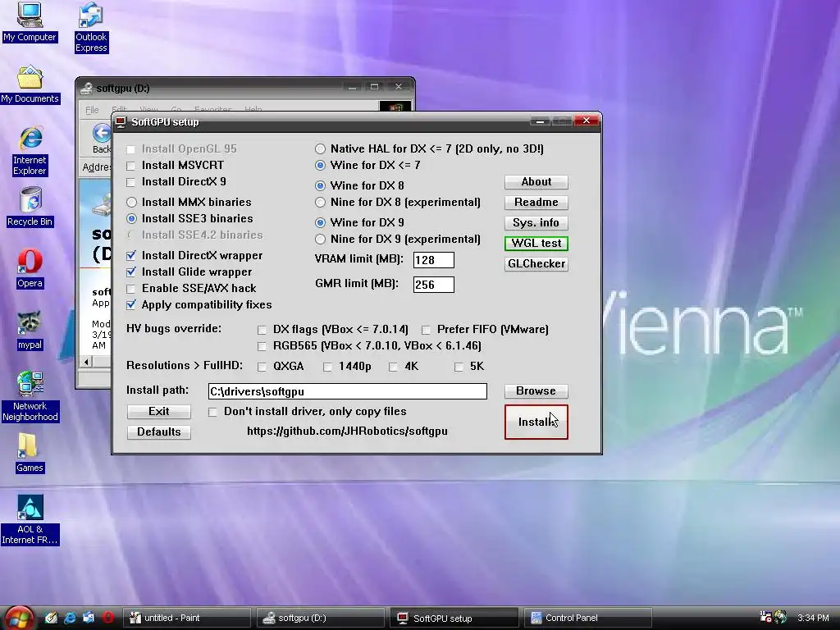This screenshot has height=630, width=840.
Task: Click the About button
Action: click(536, 182)
